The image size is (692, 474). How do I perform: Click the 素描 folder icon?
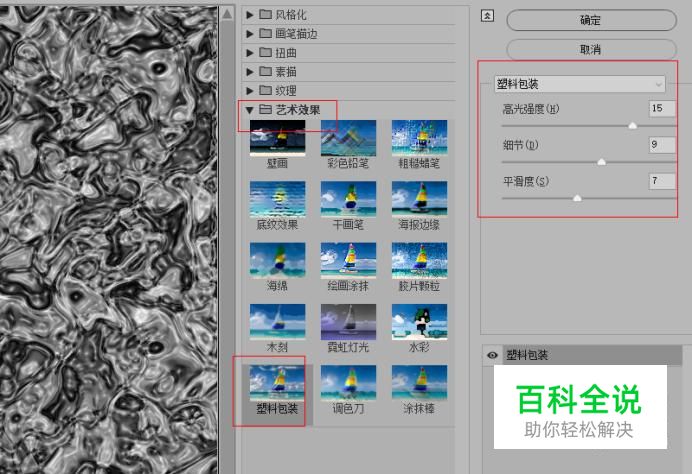tap(266, 71)
